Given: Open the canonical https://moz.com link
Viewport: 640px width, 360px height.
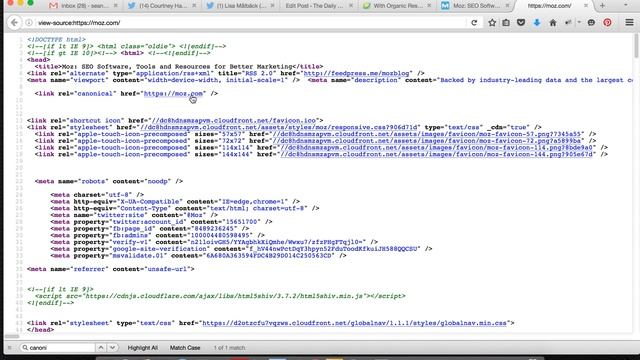Looking at the screenshot, I should click(x=173, y=93).
